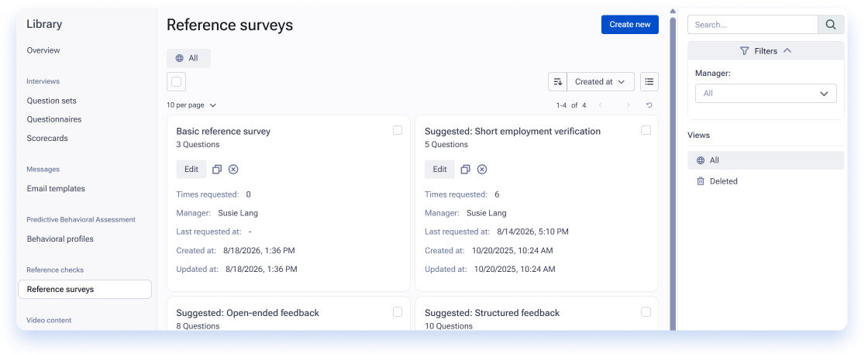868x354 pixels.
Task: Open the Created at sort dropdown
Action: click(601, 82)
